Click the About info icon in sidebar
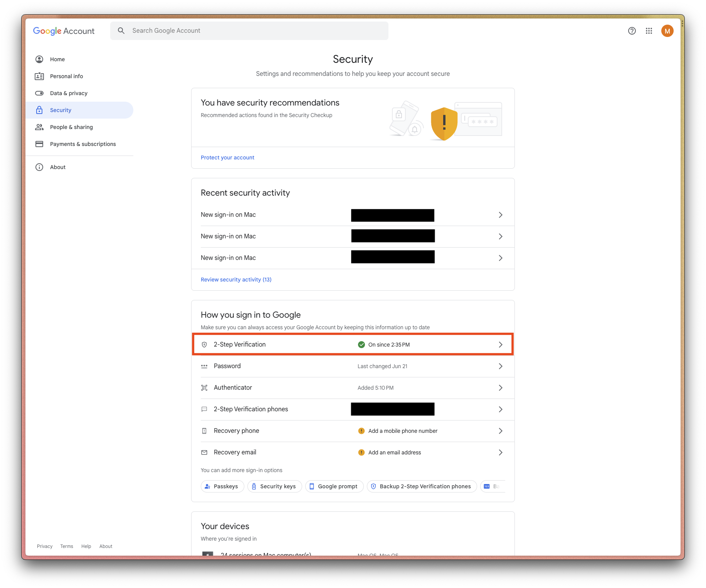Screen dimensions: 706x588 point(39,167)
